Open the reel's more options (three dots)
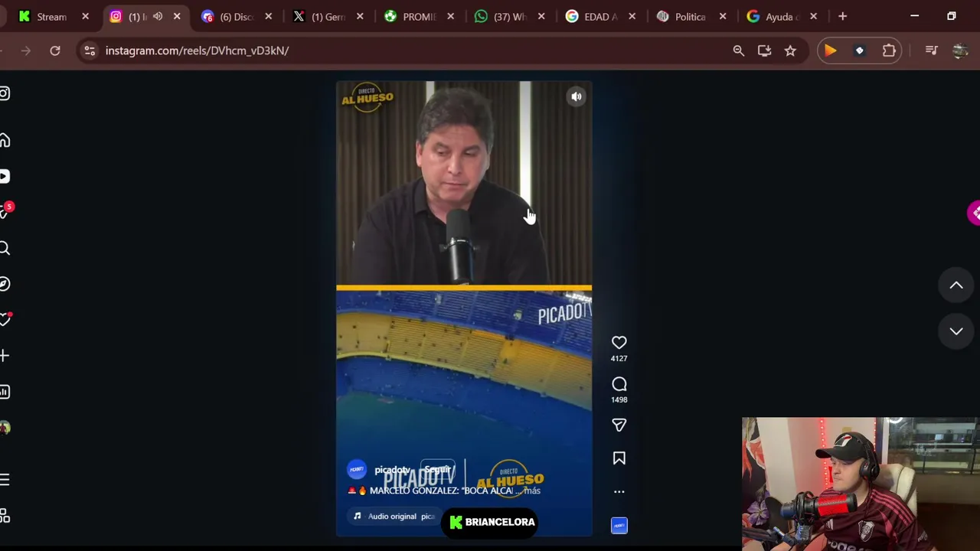This screenshot has width=980, height=551. [619, 492]
